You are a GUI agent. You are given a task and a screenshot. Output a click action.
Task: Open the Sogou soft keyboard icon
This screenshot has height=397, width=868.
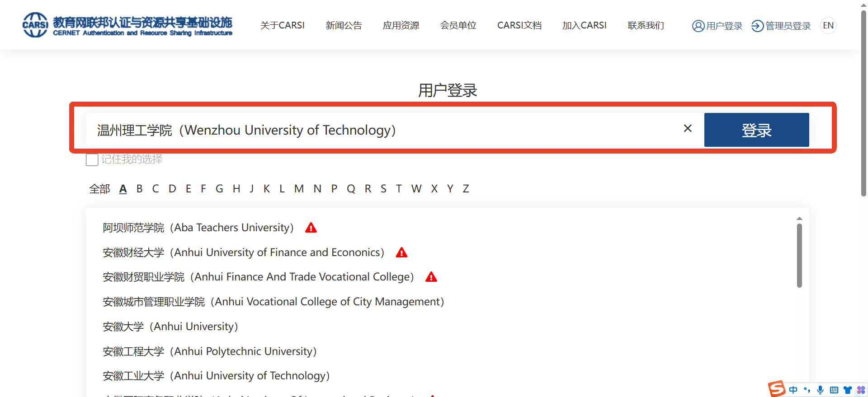834,390
